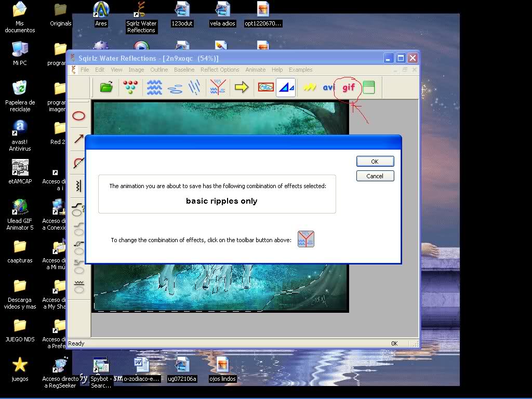Image resolution: width=532 pixels, height=399 pixels.
Task: Click the red gif save button
Action: click(x=349, y=87)
